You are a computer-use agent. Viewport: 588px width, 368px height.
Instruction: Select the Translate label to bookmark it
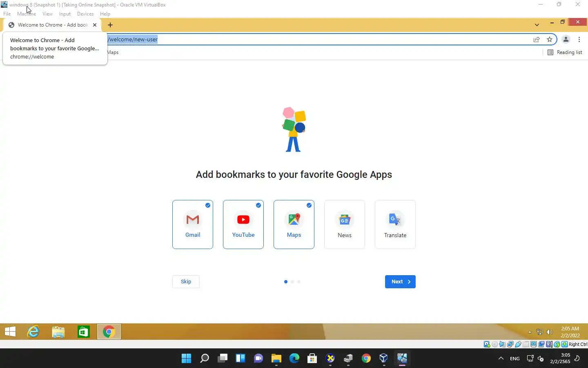(395, 235)
